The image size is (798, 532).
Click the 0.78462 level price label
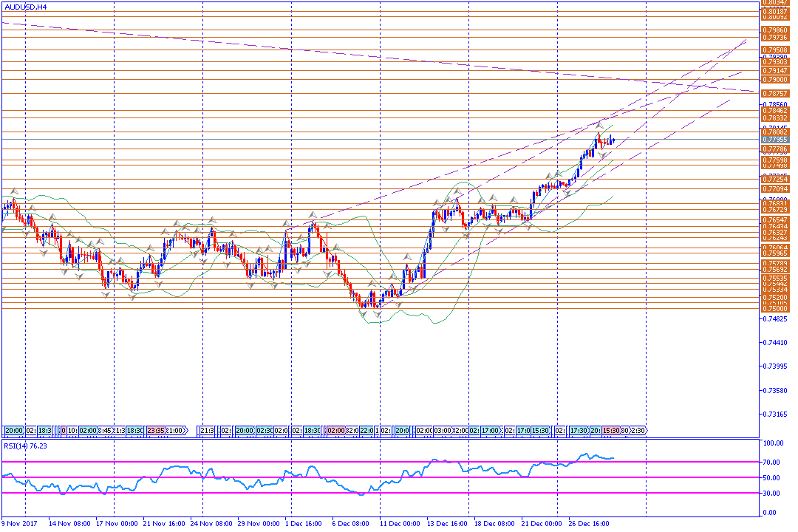coord(774,111)
